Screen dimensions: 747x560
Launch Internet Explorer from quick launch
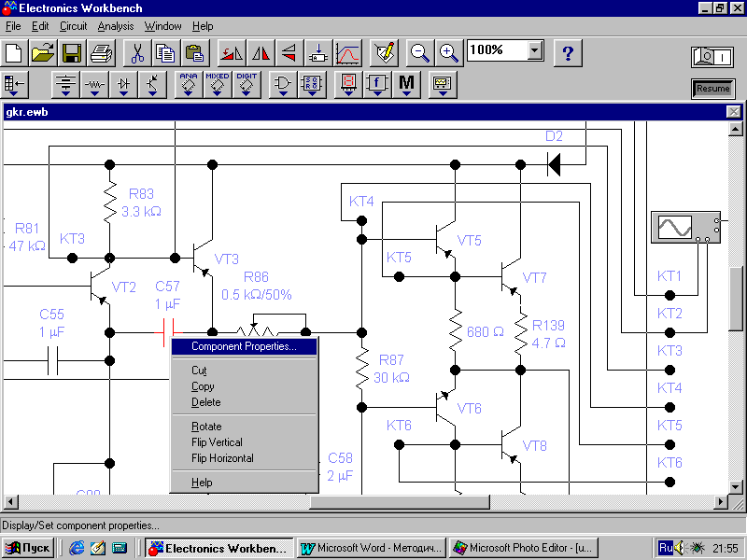(77, 548)
